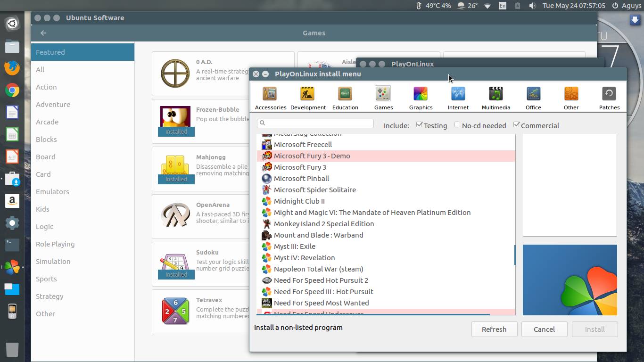Select the Emulators category in sidebar

click(83, 192)
